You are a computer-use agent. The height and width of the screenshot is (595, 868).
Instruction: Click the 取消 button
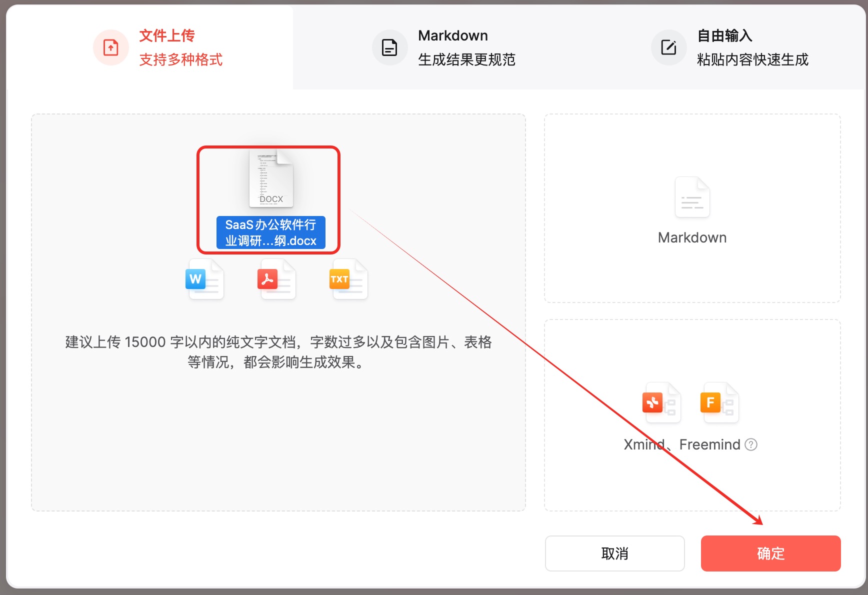(x=615, y=553)
